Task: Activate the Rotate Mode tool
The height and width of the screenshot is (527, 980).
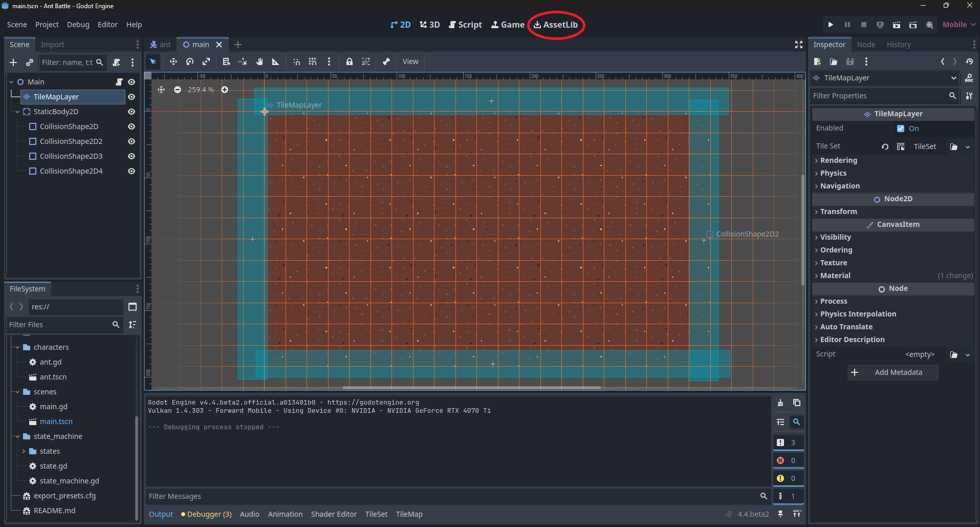Action: click(190, 61)
